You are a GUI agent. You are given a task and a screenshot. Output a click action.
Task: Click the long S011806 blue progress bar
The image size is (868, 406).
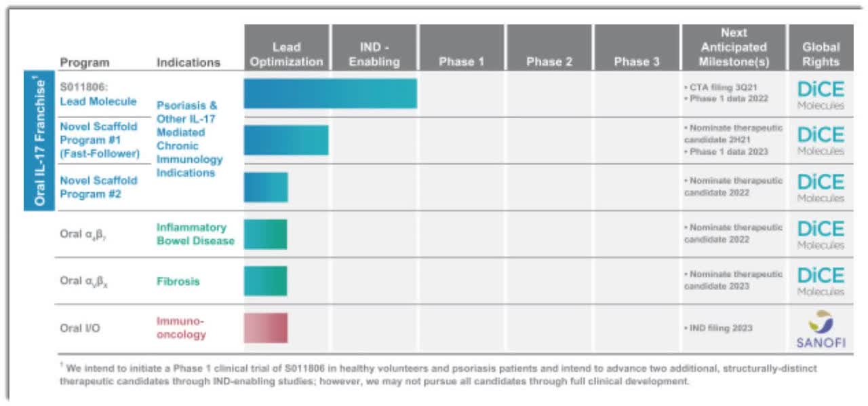330,94
